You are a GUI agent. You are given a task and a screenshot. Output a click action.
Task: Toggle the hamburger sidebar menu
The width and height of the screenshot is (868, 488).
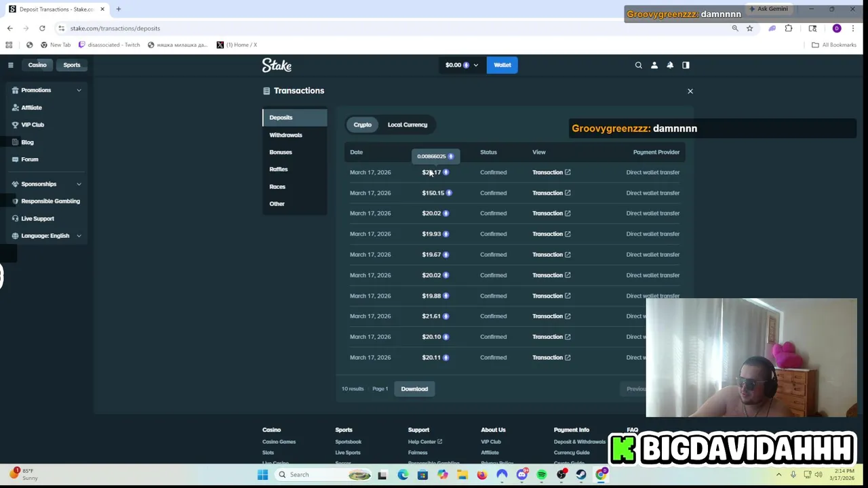11,65
